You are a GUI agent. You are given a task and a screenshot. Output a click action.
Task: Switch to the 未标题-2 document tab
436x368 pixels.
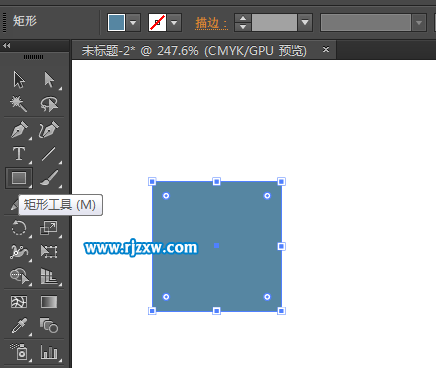click(x=194, y=51)
